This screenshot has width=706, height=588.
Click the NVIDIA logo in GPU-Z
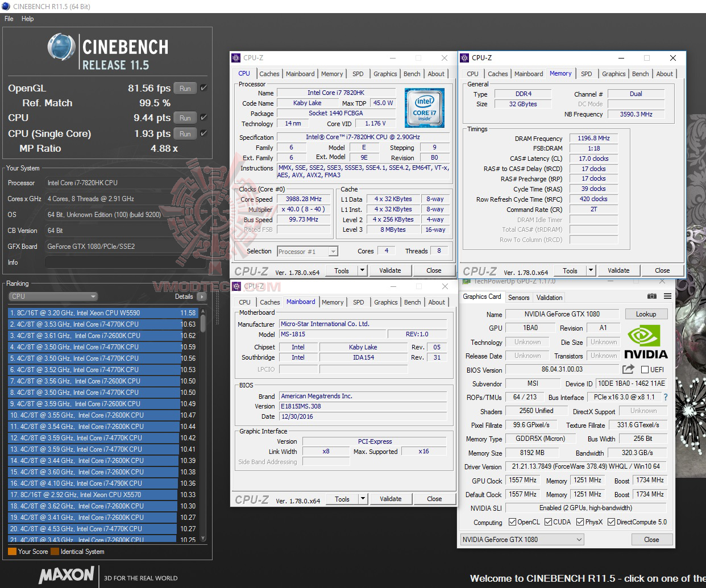(x=646, y=342)
